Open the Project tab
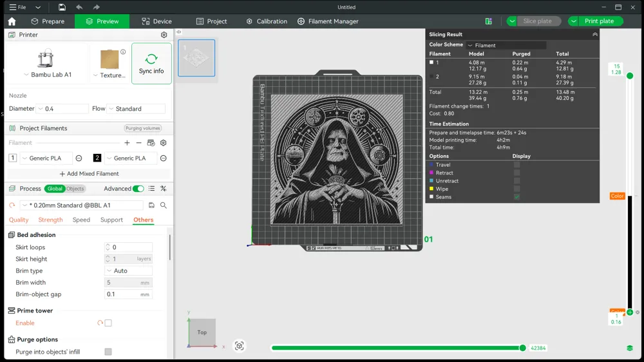 point(211,21)
